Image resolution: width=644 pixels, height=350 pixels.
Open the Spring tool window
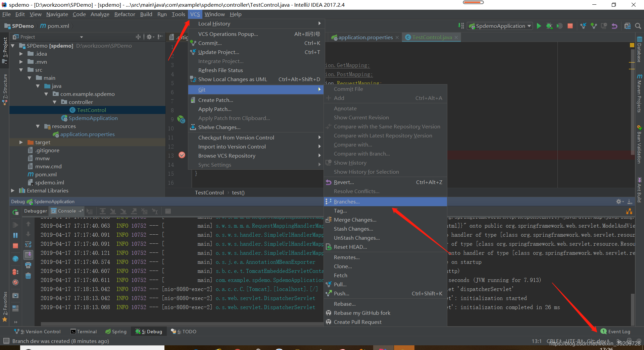coord(116,331)
